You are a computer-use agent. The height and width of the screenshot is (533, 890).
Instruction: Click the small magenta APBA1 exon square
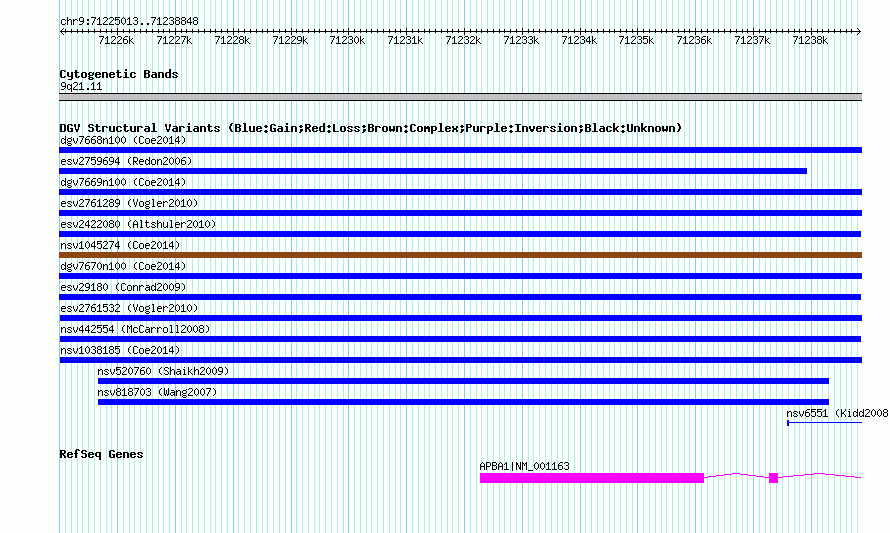point(774,478)
